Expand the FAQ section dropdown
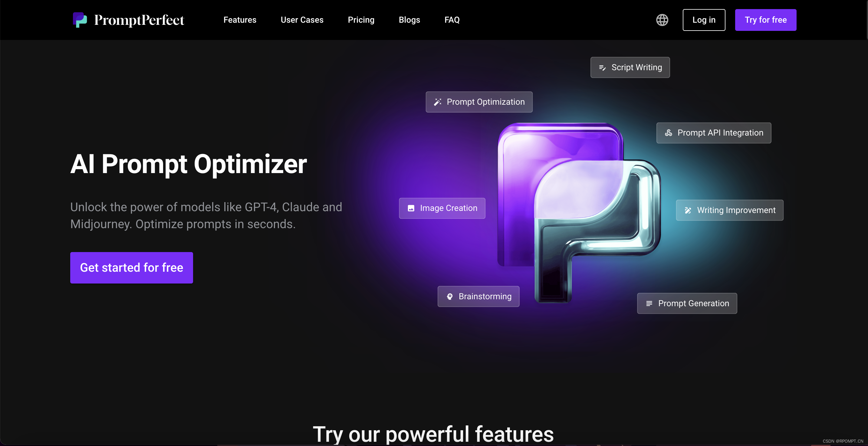 pyautogui.click(x=452, y=19)
